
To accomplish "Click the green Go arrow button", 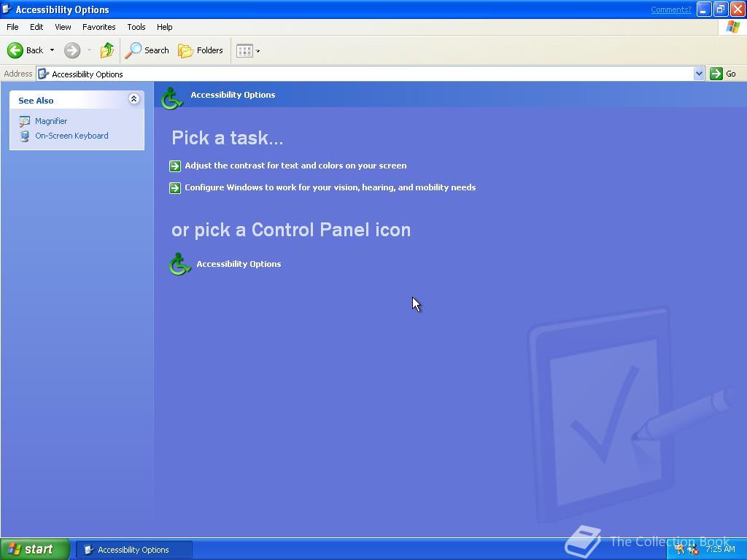I will coord(716,74).
